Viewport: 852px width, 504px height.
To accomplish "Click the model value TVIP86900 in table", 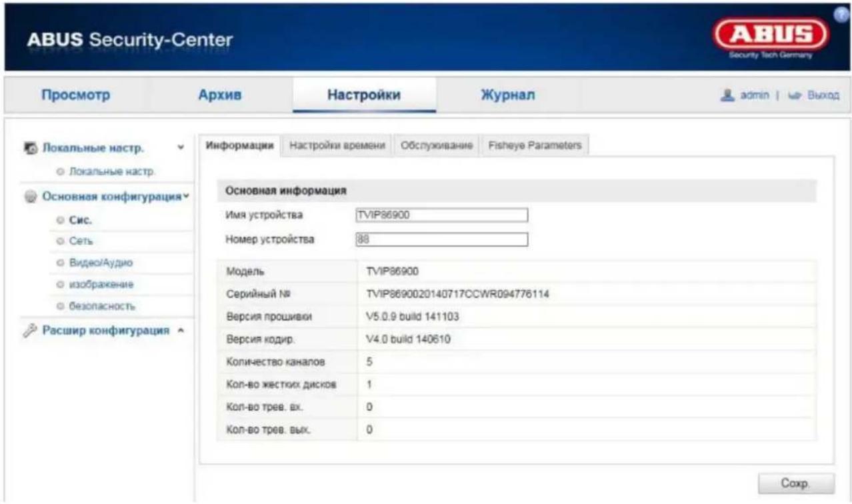I will pyautogui.click(x=393, y=271).
